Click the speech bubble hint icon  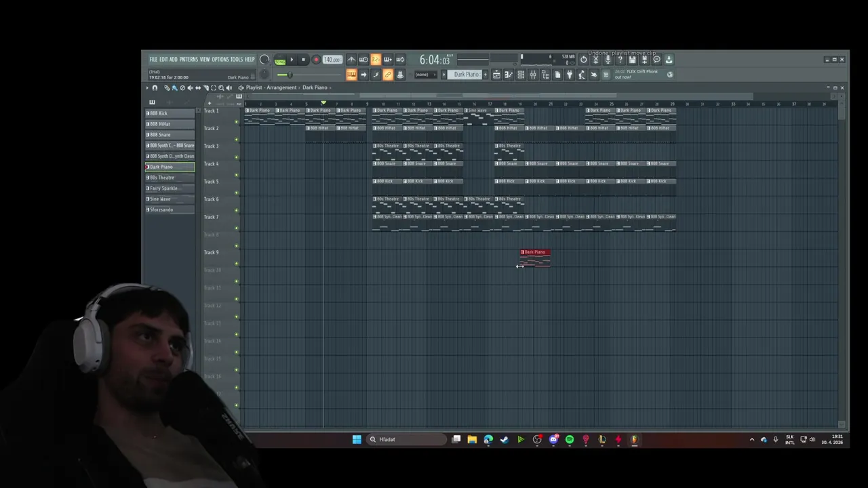(657, 60)
